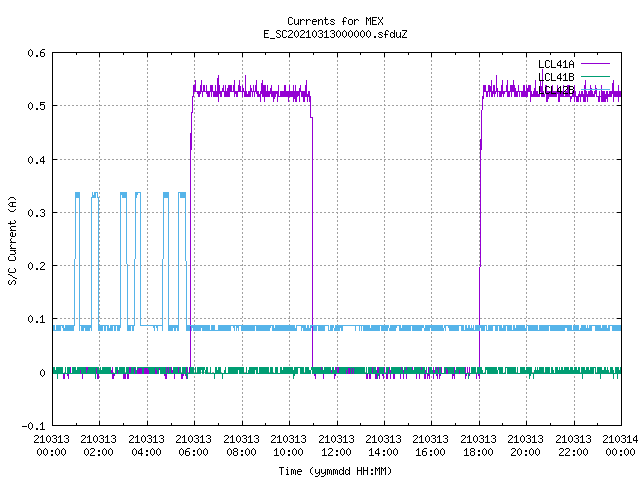Click the 210313 16:00 x-axis tick label

click(430, 445)
